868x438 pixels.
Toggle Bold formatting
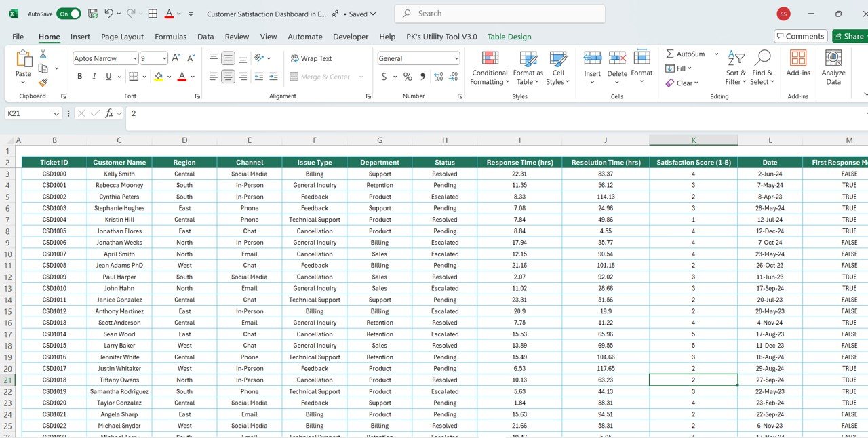point(79,77)
